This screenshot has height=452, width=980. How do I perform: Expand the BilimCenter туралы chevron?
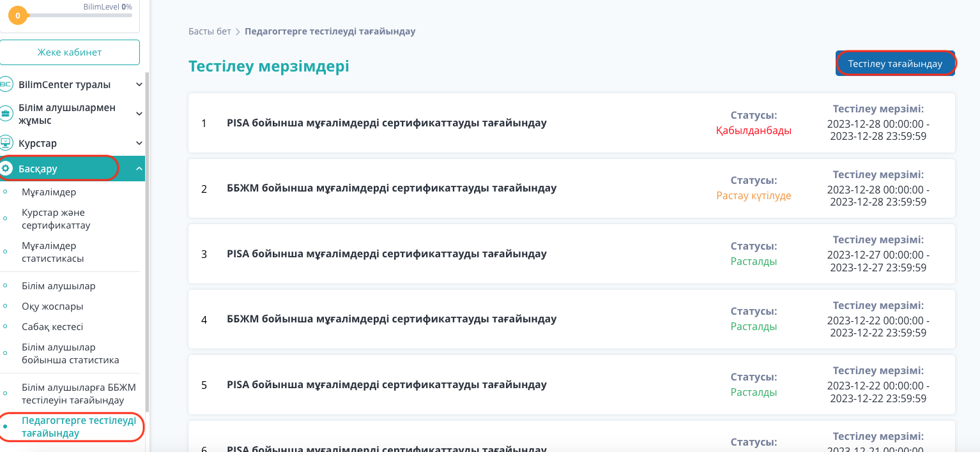[139, 84]
